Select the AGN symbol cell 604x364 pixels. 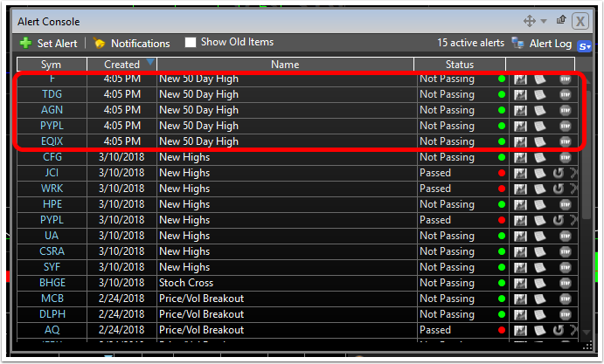pyautogui.click(x=52, y=111)
